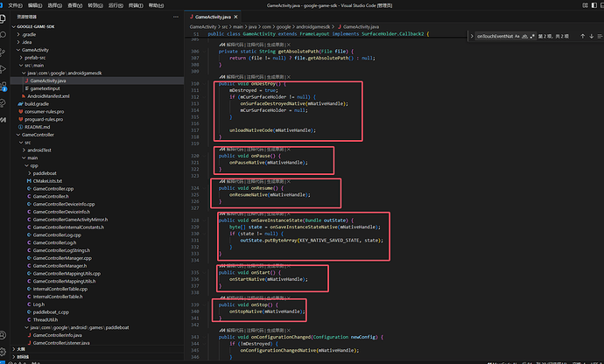Click the Java icon on GameActivity.java tab

click(x=192, y=17)
